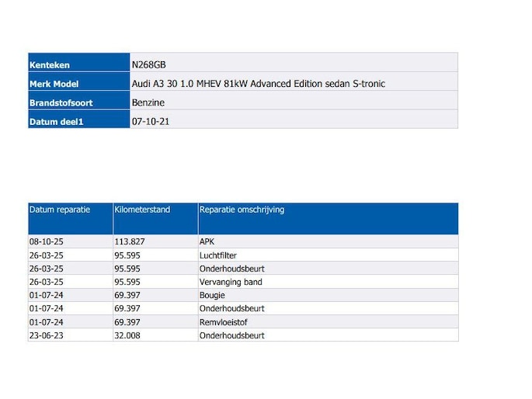
Task: Select the repair date 23-06-23
Action: point(45,335)
